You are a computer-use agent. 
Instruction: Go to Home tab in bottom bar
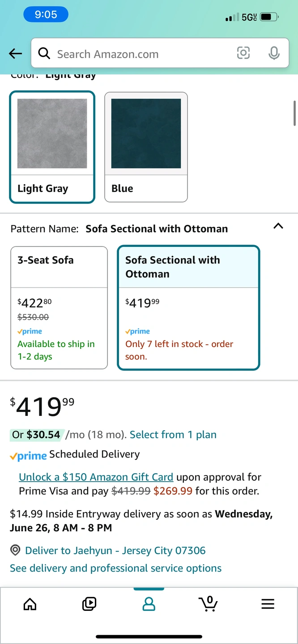coord(30,604)
